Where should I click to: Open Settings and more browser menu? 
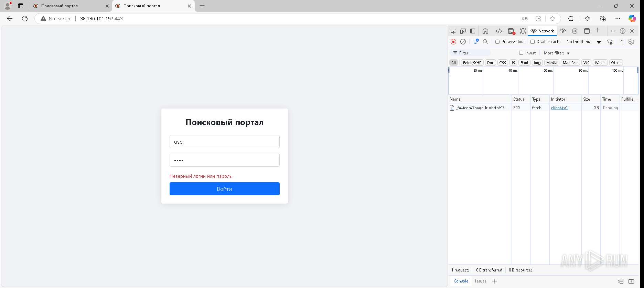pyautogui.click(x=618, y=19)
